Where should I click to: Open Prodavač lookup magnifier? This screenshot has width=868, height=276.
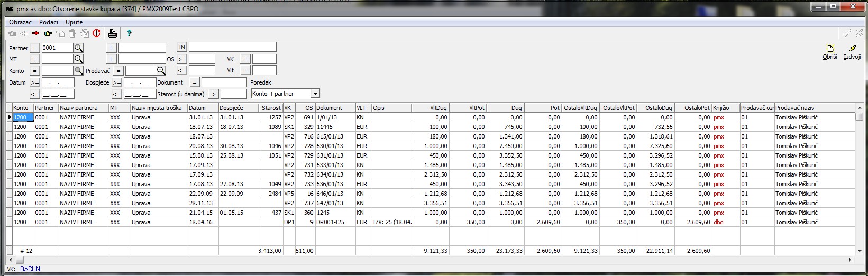tap(161, 70)
